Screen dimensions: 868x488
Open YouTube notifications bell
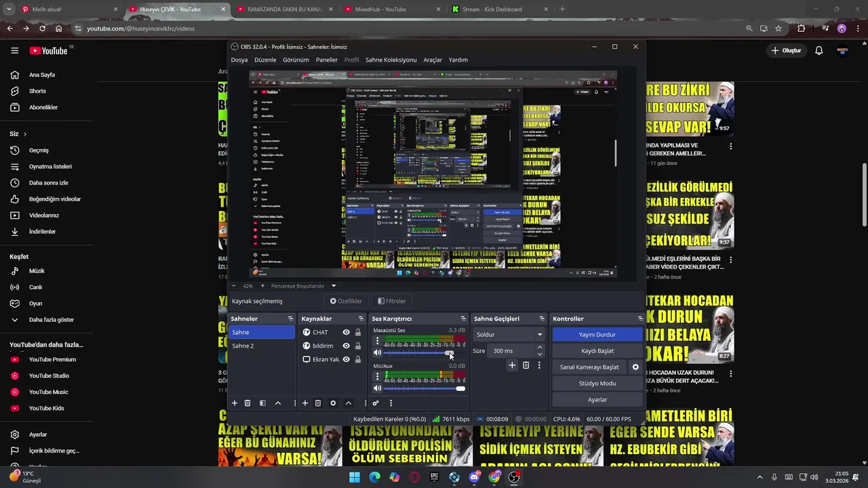point(818,51)
